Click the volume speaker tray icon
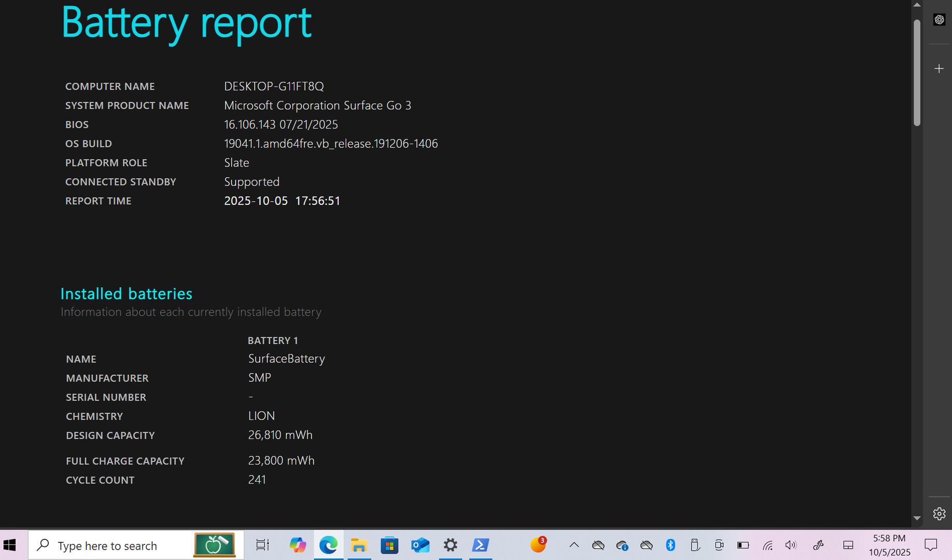 point(791,545)
